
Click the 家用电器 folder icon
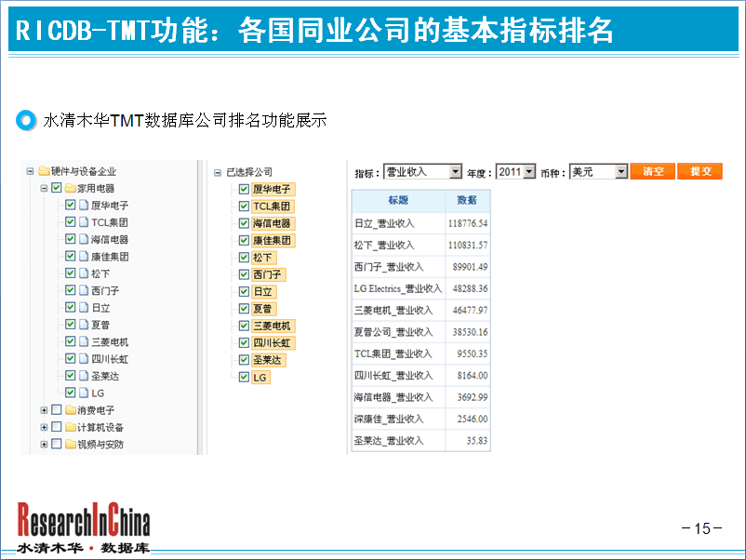click(71, 188)
